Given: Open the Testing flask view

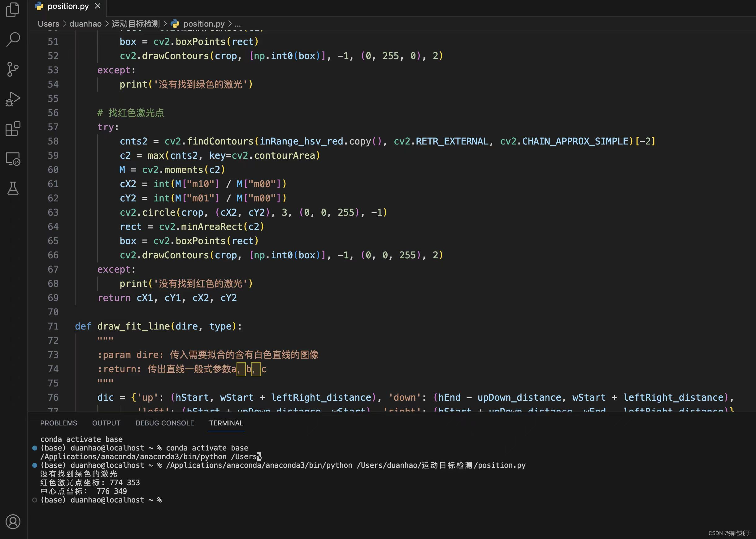Looking at the screenshot, I should [x=13, y=188].
